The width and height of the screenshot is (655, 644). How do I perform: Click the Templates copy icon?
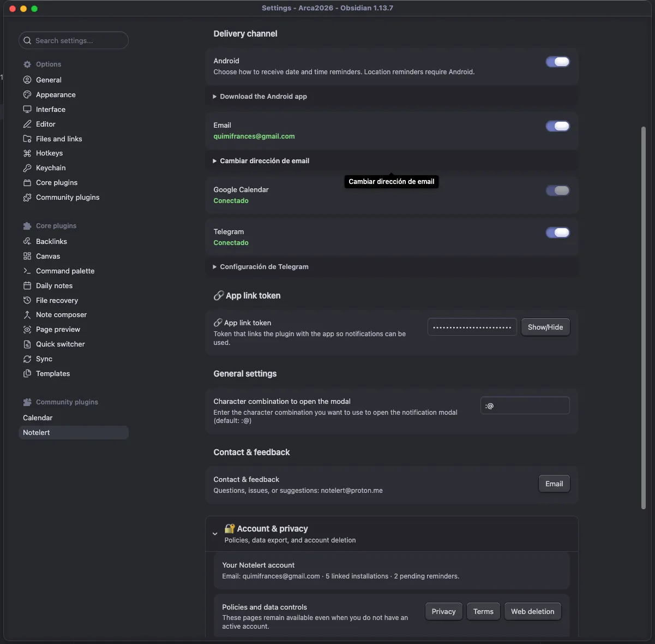[x=27, y=374]
